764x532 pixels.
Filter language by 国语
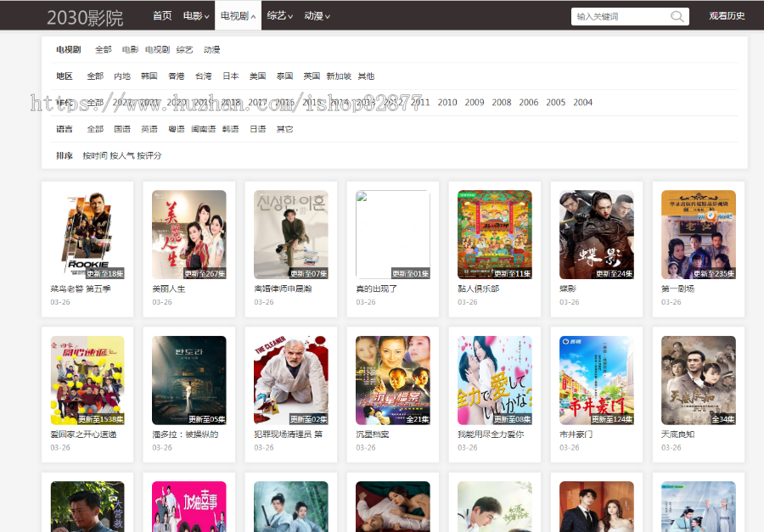(122, 129)
